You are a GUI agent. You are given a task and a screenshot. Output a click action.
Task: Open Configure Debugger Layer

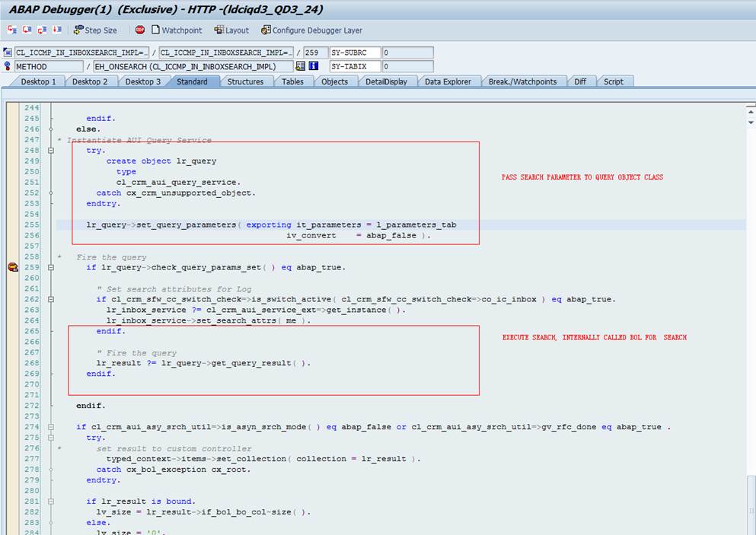coord(311,30)
